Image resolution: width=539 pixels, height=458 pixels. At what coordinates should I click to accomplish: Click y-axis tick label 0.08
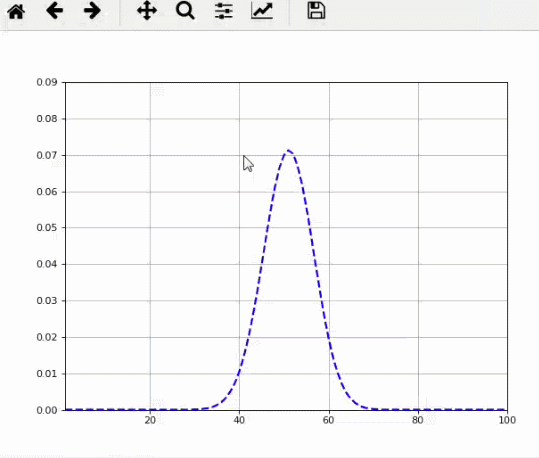click(x=47, y=119)
